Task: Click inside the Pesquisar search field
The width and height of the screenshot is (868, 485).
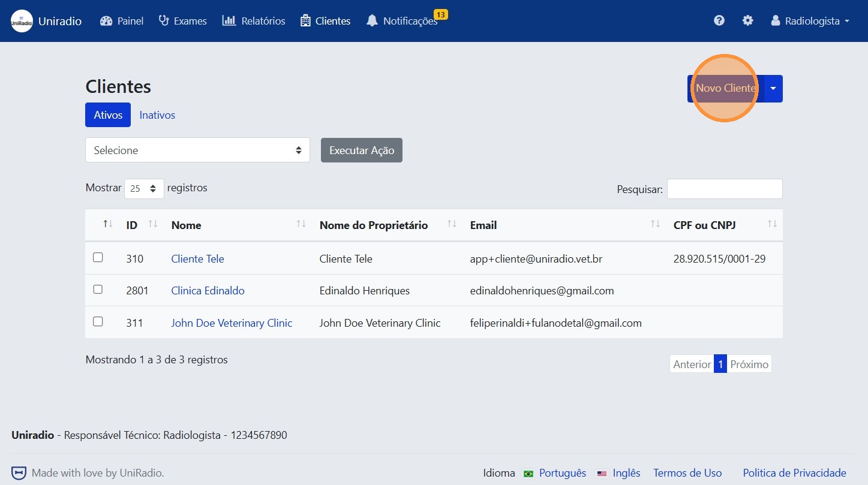Action: pos(725,188)
